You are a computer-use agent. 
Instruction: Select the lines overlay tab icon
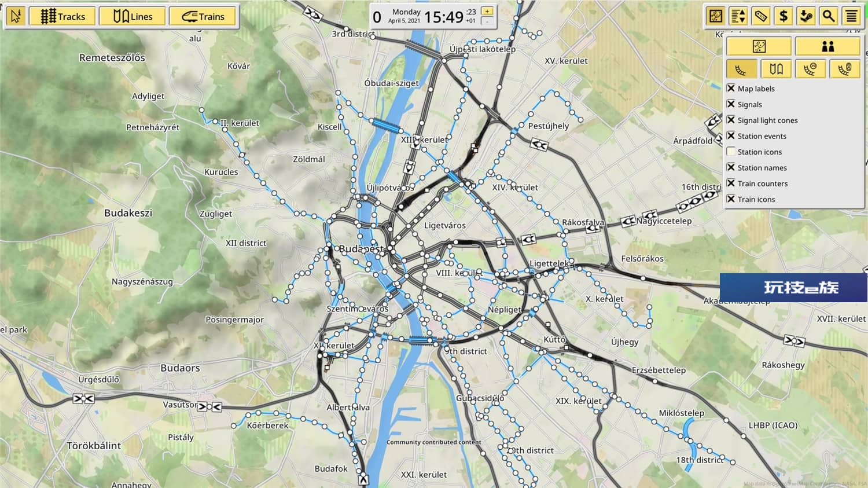point(776,69)
